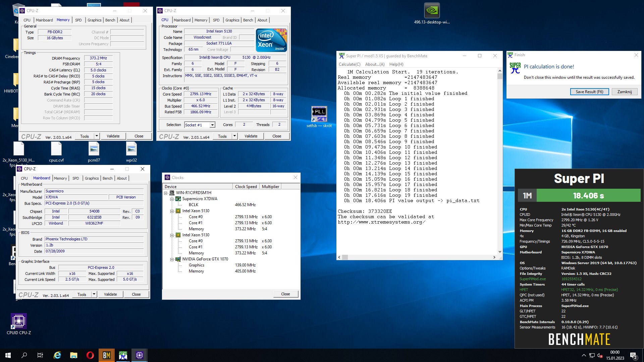Click Save Result (F6) button
Screen dimensions: 644x362
pyautogui.click(x=589, y=92)
